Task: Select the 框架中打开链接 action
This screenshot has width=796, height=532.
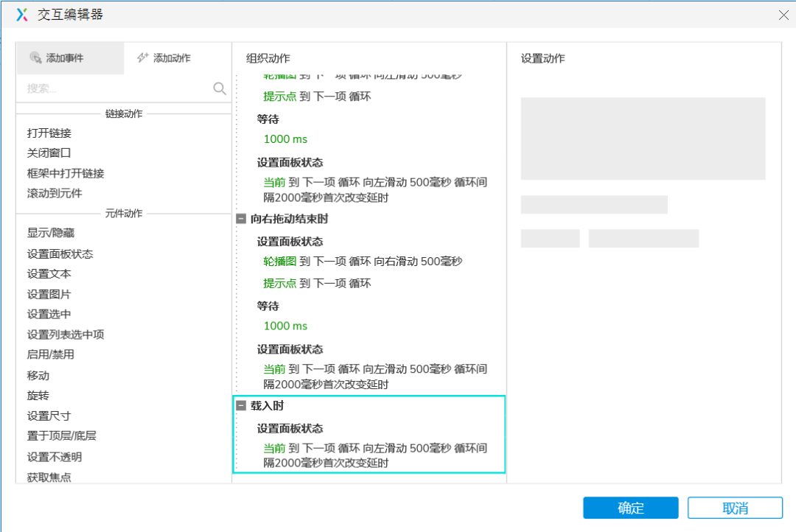Action: click(x=66, y=173)
